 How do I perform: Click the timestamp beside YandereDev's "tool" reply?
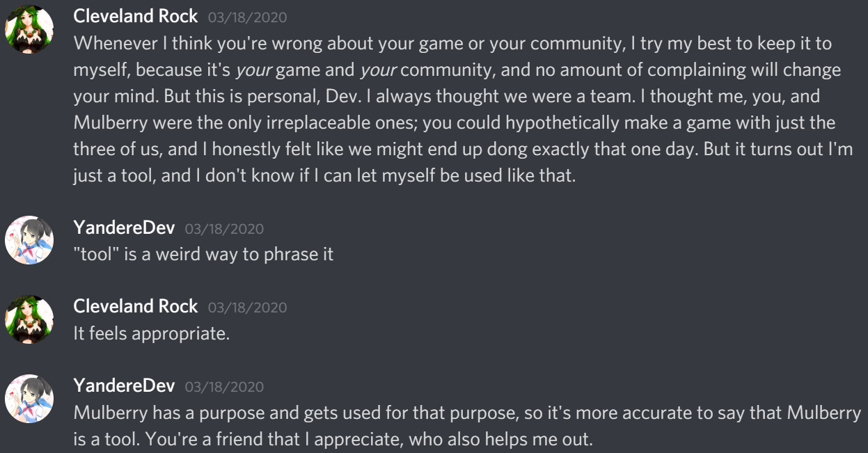(x=224, y=228)
